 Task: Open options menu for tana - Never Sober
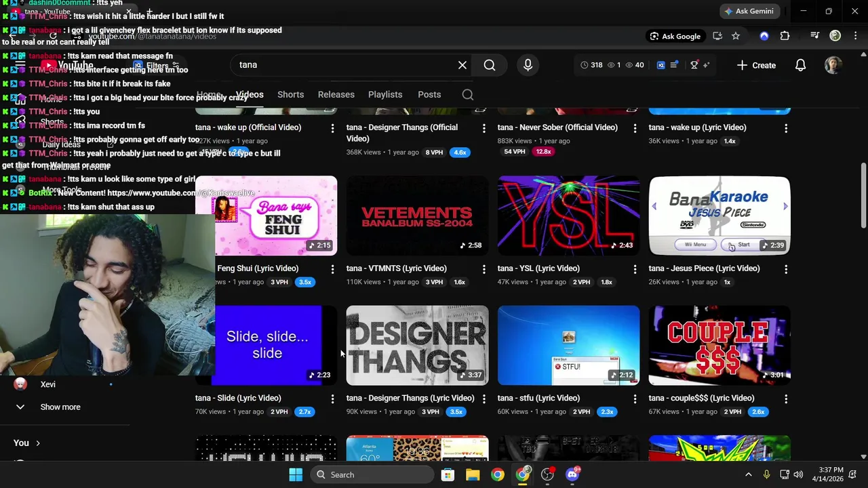click(635, 128)
